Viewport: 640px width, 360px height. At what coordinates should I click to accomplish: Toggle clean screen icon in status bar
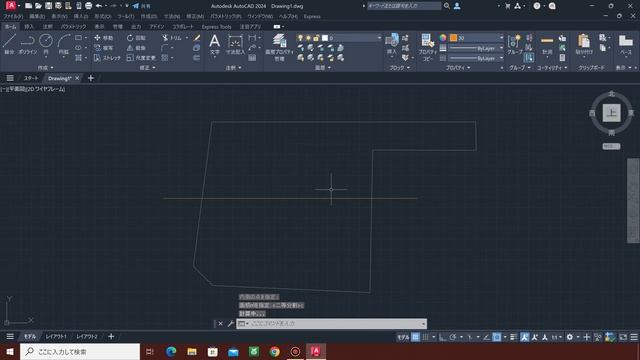tap(623, 337)
